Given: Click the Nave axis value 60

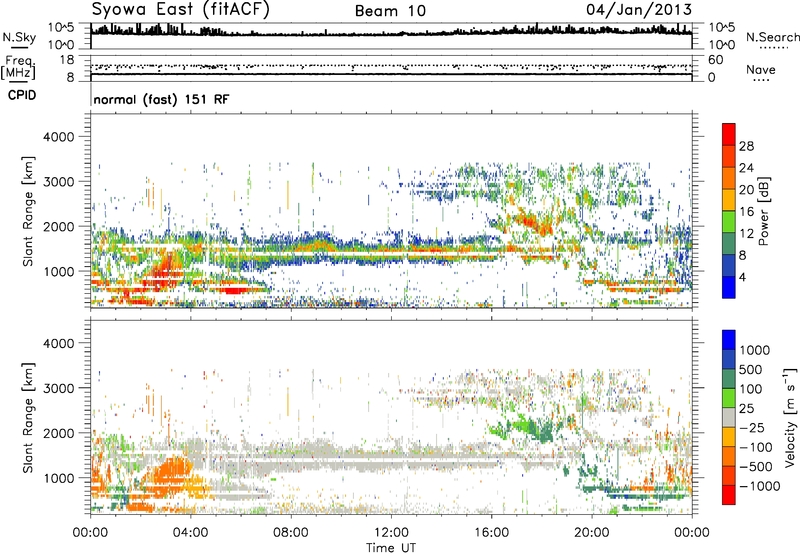Looking at the screenshot, I should 716,60.
